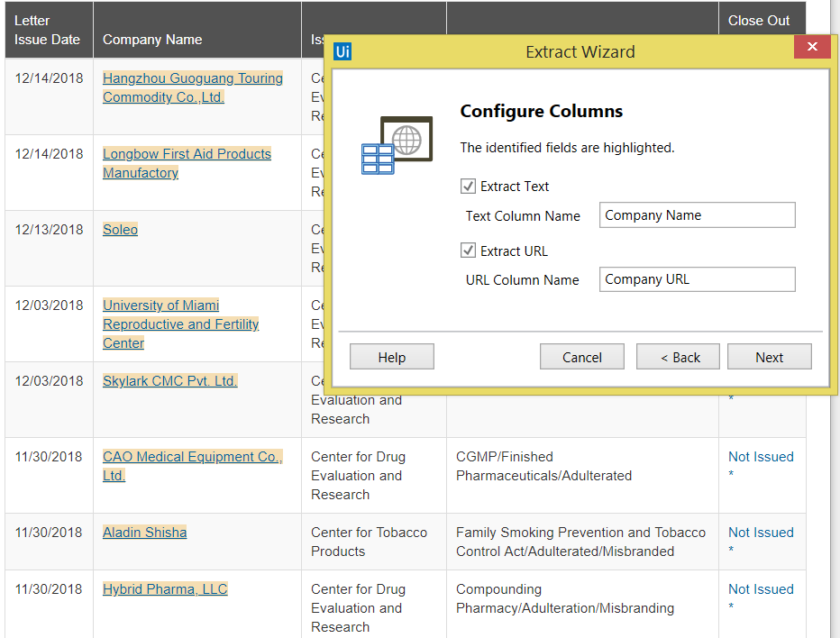This screenshot has width=840, height=638.
Task: Open CAO Medical Equipment Co., Ltd. link
Action: (192, 466)
